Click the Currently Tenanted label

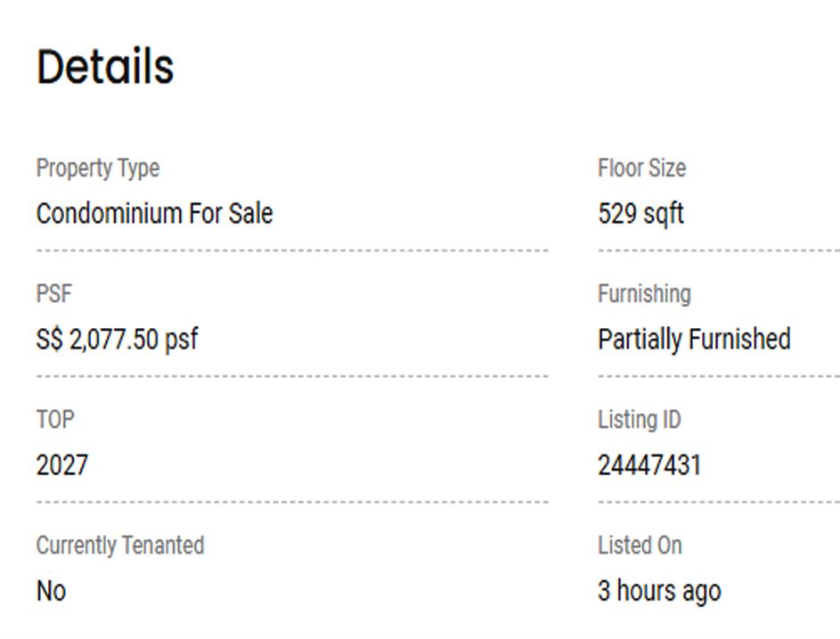tap(120, 545)
